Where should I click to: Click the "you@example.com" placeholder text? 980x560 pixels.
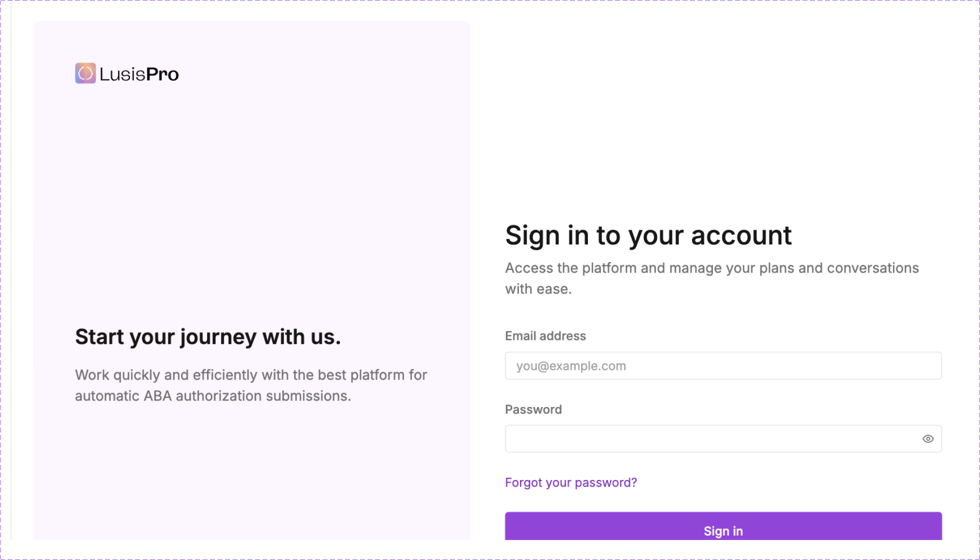coord(571,366)
